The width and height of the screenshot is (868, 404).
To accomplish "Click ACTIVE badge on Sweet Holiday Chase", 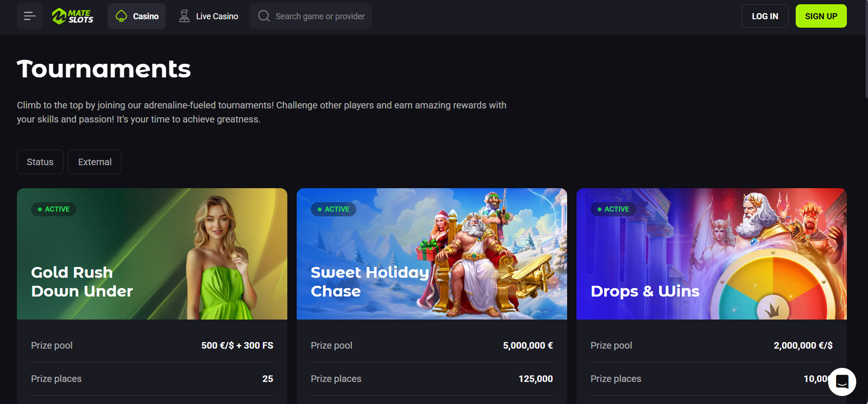I will (x=334, y=209).
